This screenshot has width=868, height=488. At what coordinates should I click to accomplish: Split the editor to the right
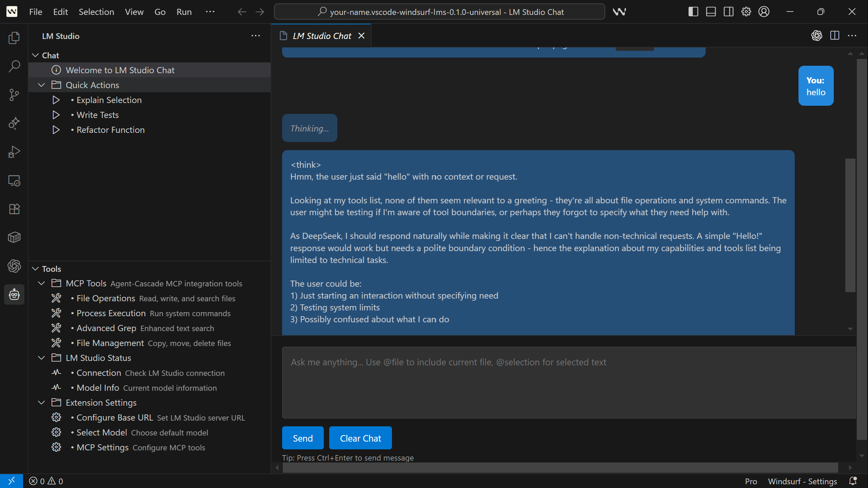835,36
